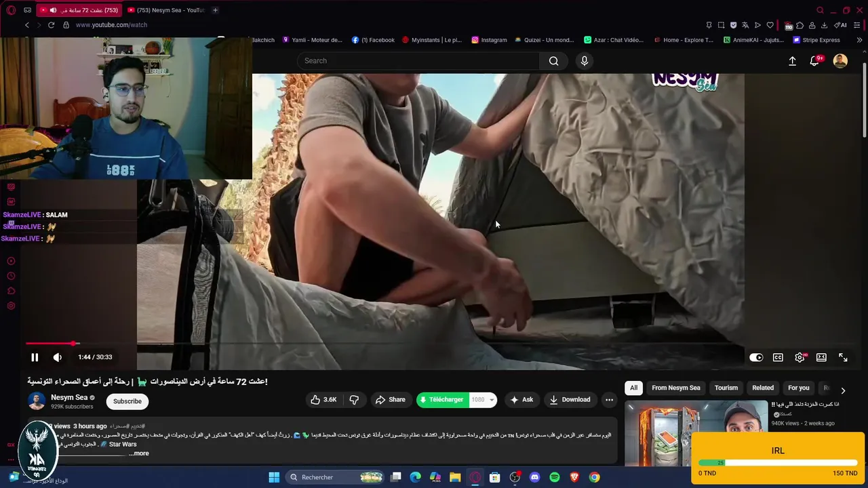Open Google Chrome from taskbar
The image size is (868, 488).
(x=594, y=477)
